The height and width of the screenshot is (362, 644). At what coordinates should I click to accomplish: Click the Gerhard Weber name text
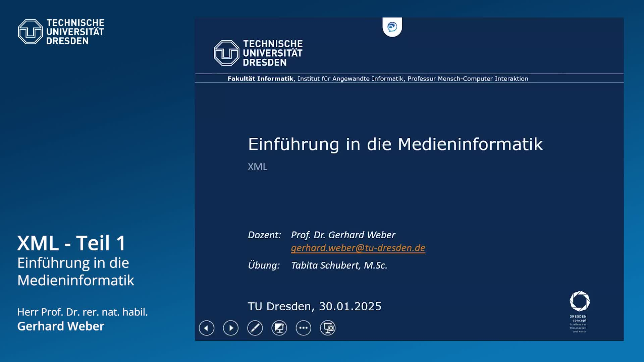tap(60, 326)
